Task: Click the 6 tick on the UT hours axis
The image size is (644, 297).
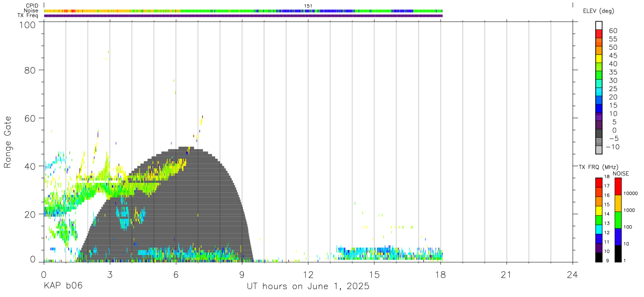Action: 176,274
